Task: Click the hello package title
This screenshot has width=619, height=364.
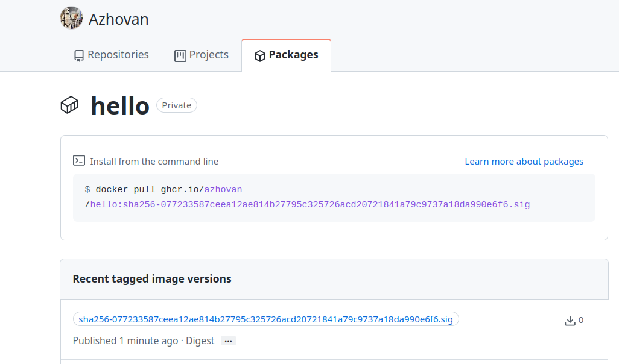Action: pyautogui.click(x=120, y=105)
